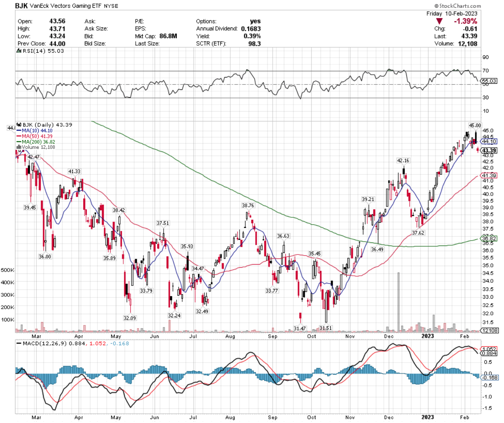504x423 pixels.
Task: Click the 36.49 price label
Action: pos(377,249)
